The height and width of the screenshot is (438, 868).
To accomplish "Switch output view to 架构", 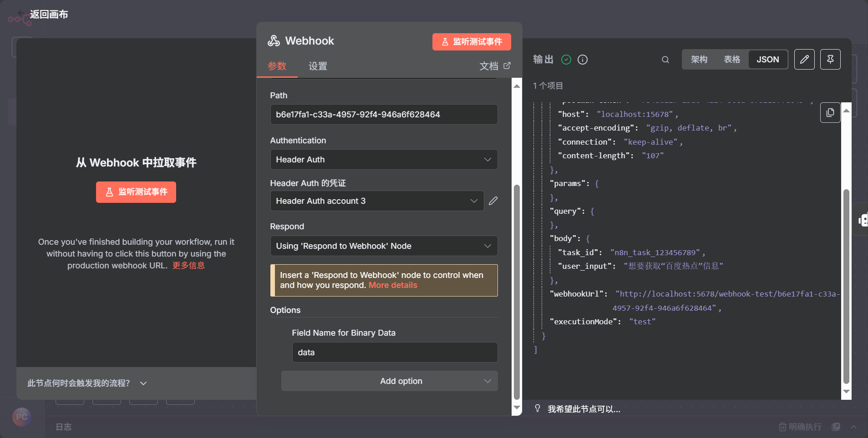I will pos(699,60).
